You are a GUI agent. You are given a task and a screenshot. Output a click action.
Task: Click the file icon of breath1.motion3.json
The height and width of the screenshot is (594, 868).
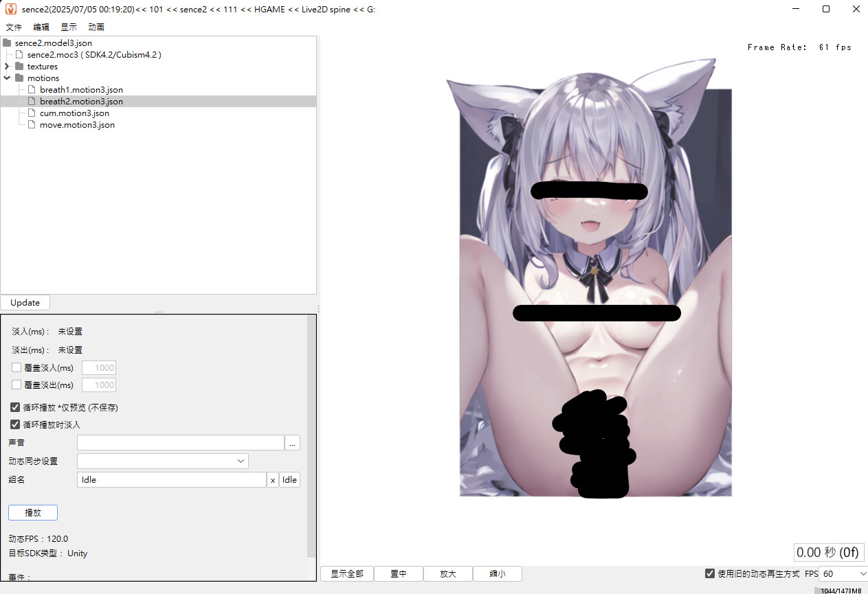(32, 89)
